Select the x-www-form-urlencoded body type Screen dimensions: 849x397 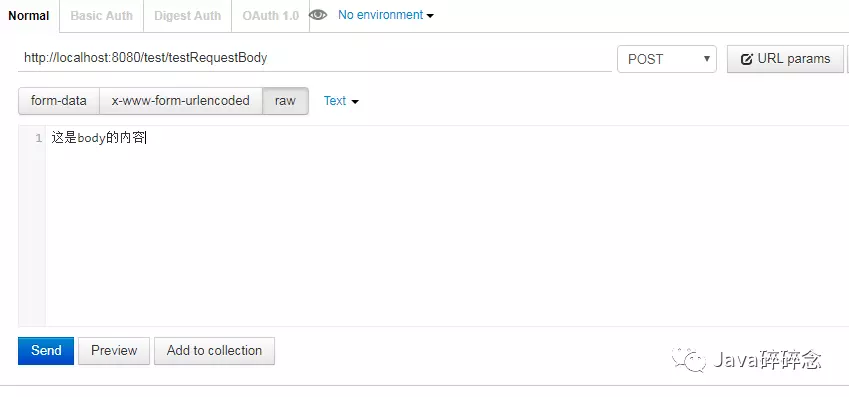click(181, 101)
